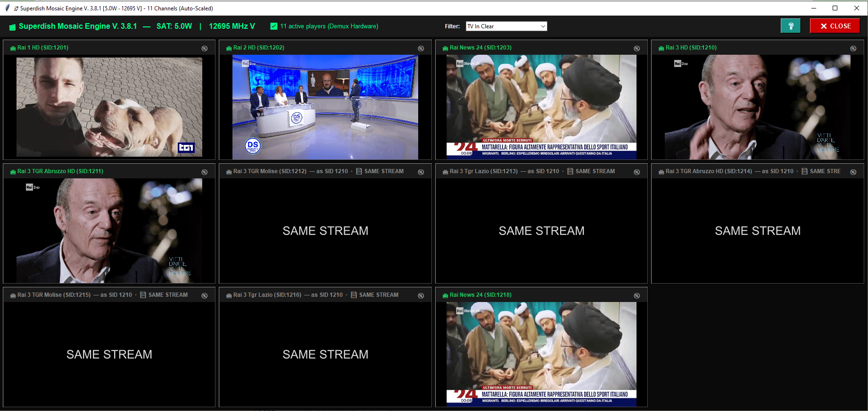The width and height of the screenshot is (868, 411).
Task: Click the red CLOSE button
Action: [x=835, y=26]
